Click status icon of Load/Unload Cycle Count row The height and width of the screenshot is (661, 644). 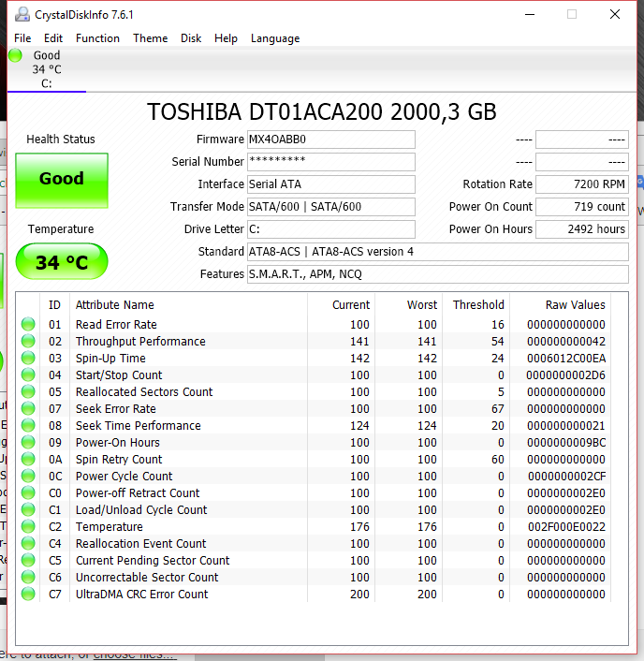tap(28, 509)
